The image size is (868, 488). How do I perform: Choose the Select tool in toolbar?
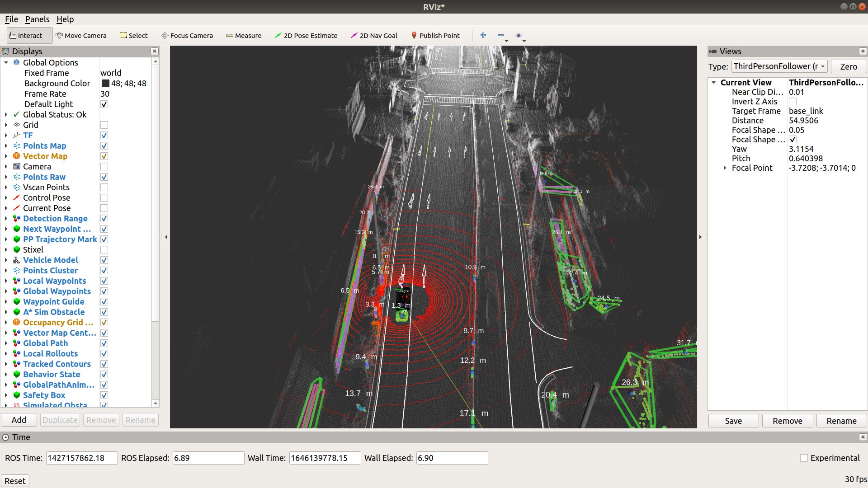pyautogui.click(x=134, y=36)
